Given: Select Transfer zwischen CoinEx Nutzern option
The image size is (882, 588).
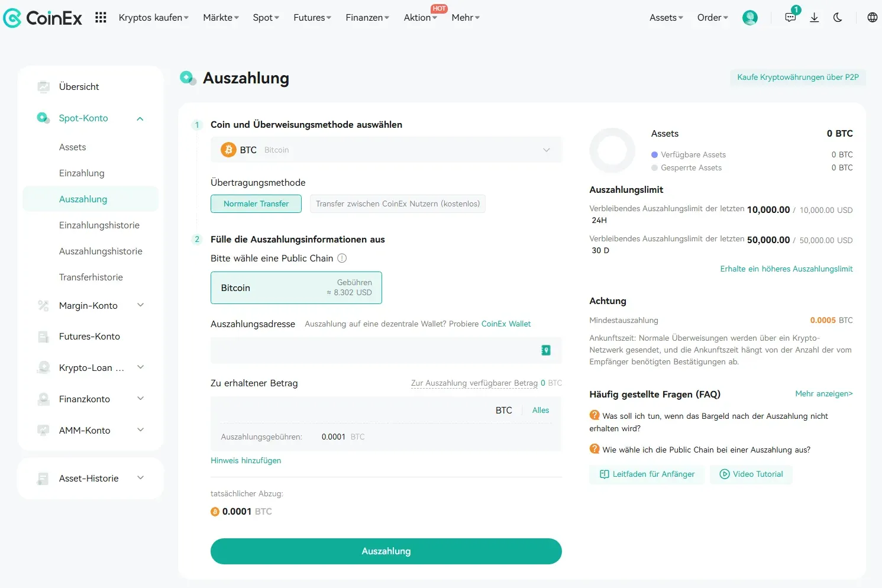Looking at the screenshot, I should (398, 203).
